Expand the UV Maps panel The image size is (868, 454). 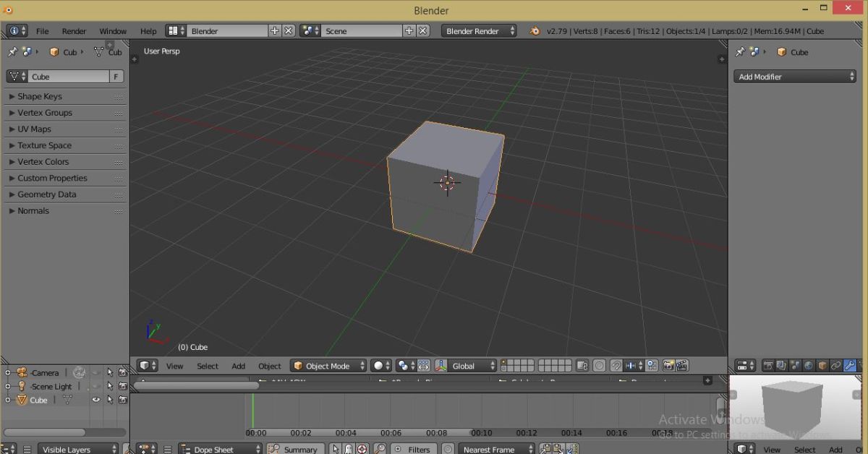click(64, 129)
